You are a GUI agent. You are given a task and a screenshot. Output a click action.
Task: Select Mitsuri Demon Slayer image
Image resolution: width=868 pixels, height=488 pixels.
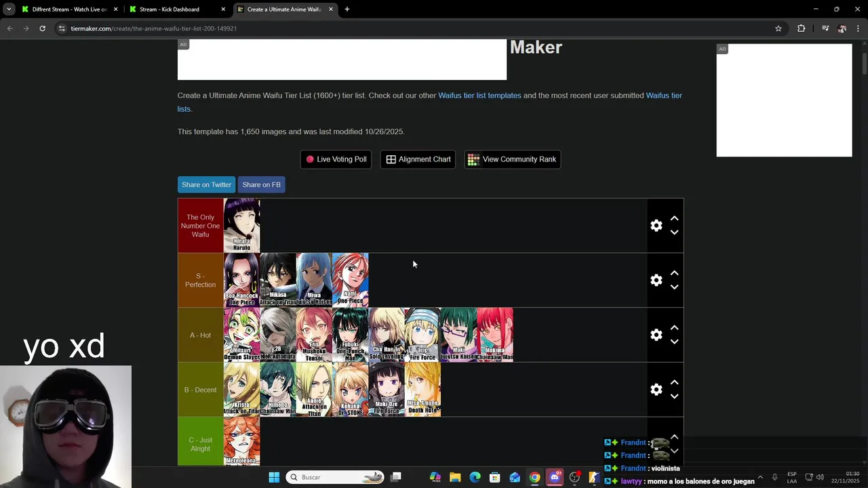click(241, 335)
